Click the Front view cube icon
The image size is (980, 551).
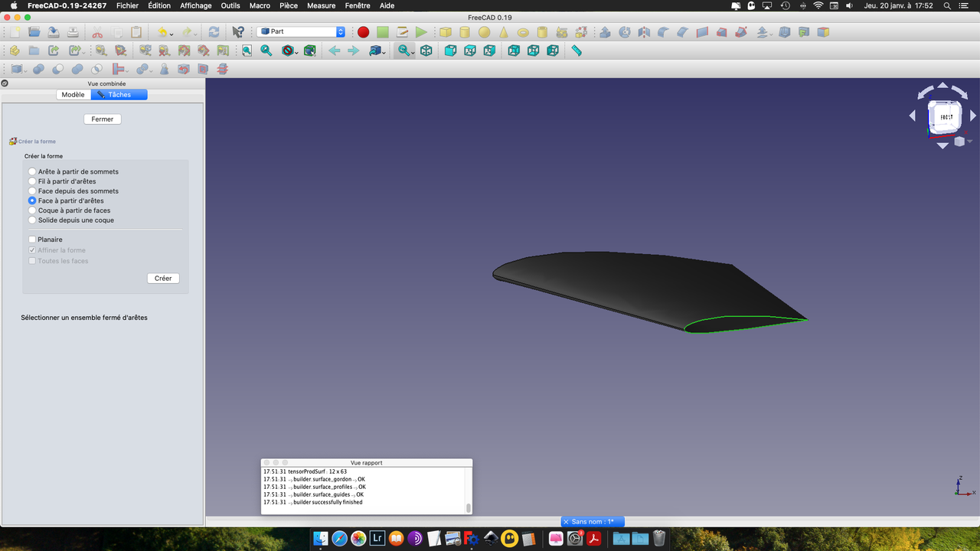(x=450, y=51)
